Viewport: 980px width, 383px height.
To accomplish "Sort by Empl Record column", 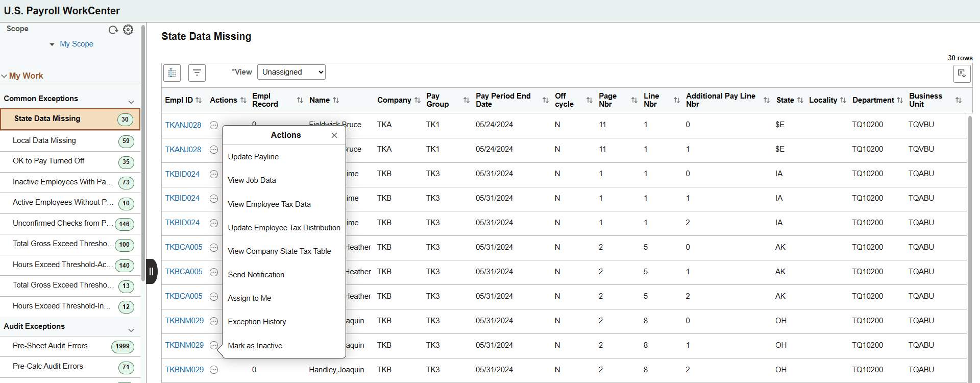I will (300, 100).
